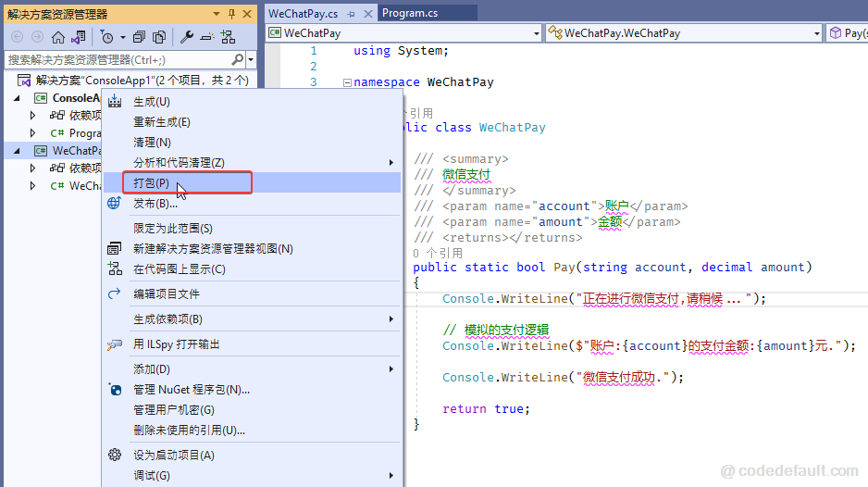The width and height of the screenshot is (868, 487).
Task: Choose 删除未使用的引用(U)... entry
Action: pyautogui.click(x=252, y=430)
